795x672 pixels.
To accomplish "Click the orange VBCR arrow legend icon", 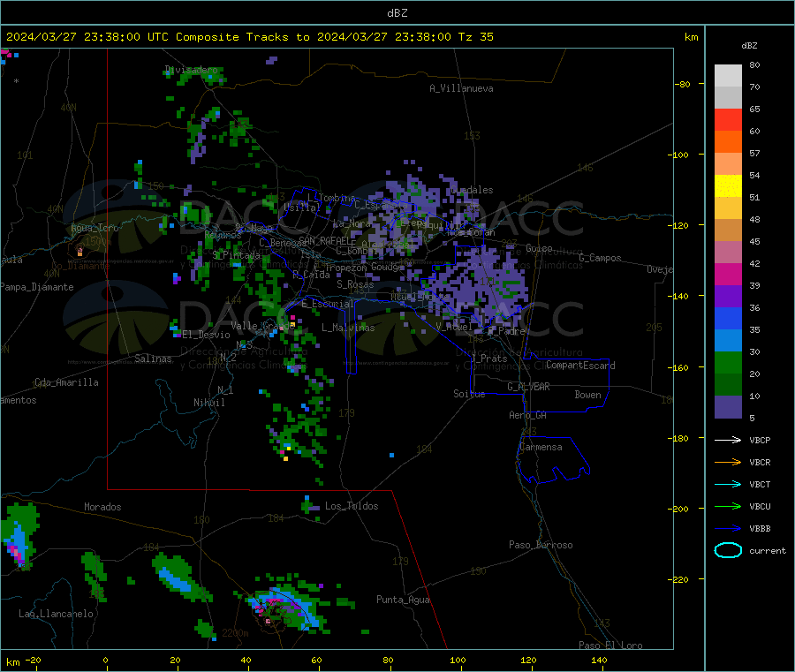I will pos(728,462).
